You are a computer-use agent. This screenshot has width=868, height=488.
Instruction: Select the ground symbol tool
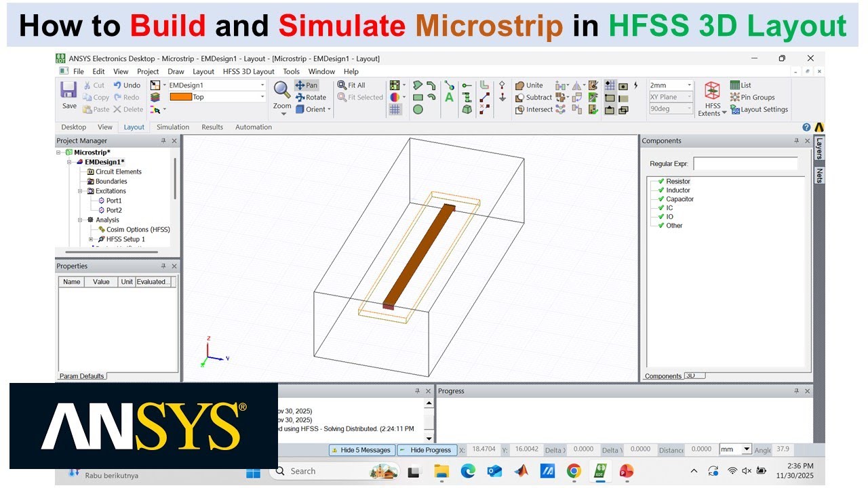coord(502,98)
